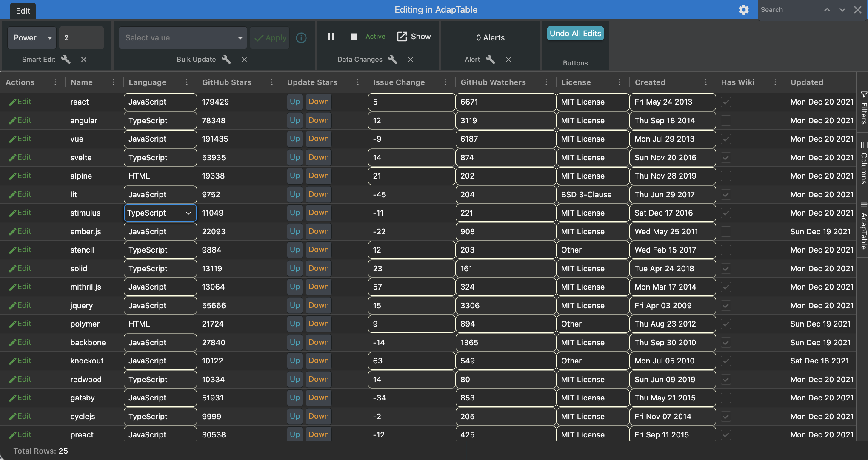Close the Bulk Update toolbar
Screen dimensions: 868x460
tap(244, 60)
